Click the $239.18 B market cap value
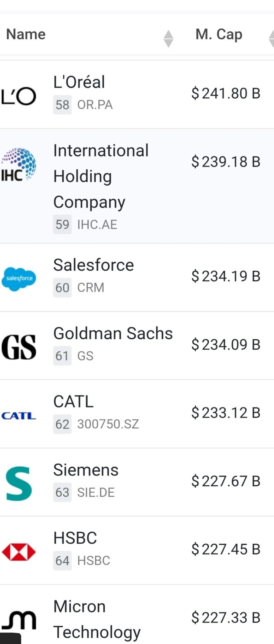This screenshot has height=644, width=274. click(226, 162)
